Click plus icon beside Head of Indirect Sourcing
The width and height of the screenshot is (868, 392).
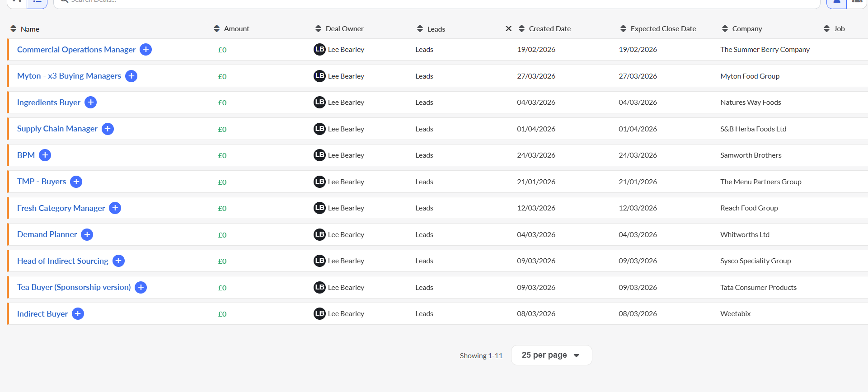coord(118,261)
